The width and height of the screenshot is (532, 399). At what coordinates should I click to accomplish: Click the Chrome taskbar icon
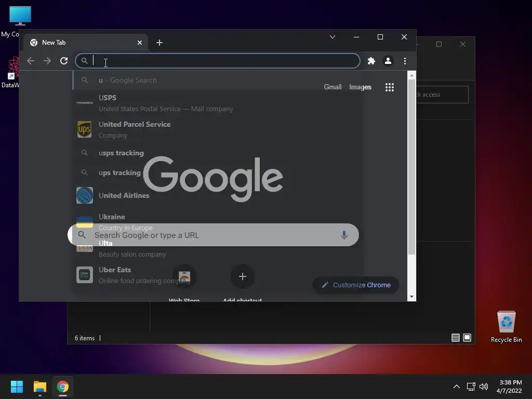coord(63,387)
